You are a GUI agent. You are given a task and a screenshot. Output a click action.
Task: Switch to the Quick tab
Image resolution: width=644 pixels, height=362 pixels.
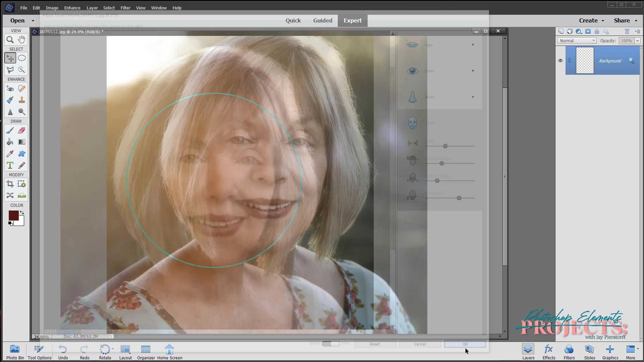click(293, 20)
